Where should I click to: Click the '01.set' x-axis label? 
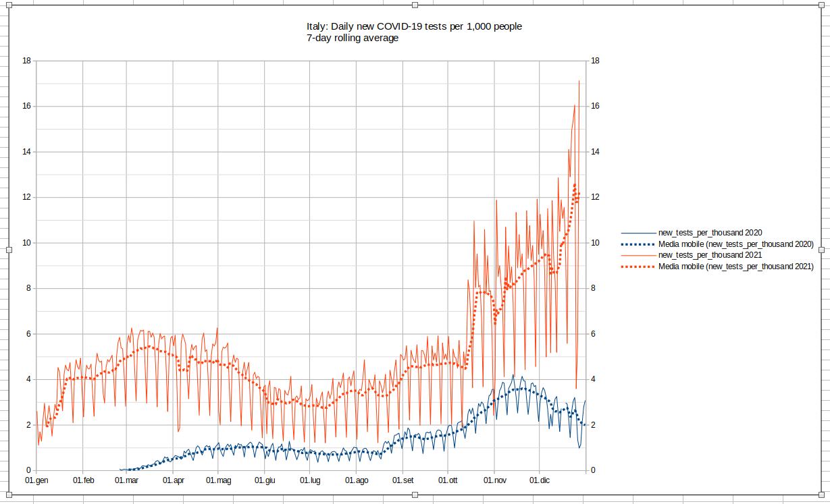tap(403, 480)
